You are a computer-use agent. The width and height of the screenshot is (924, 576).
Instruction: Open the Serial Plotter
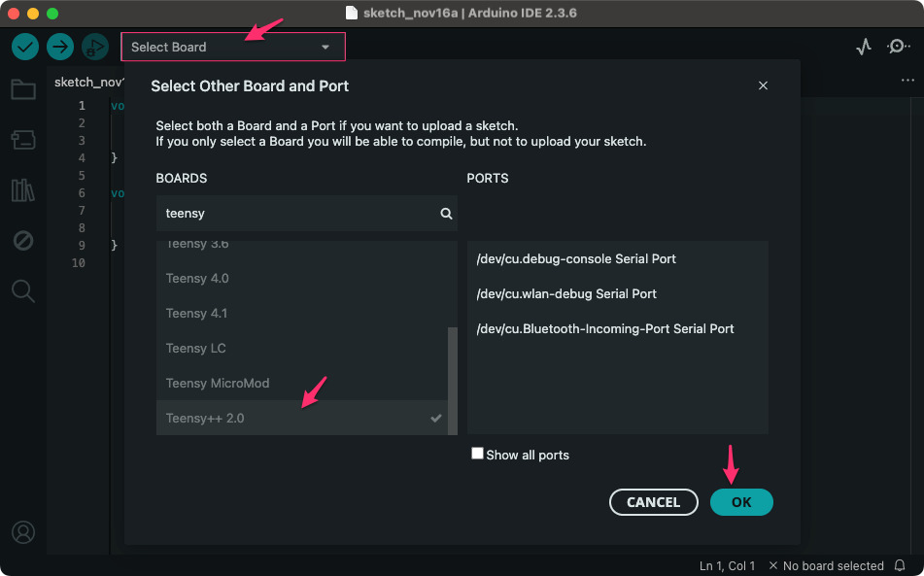tap(864, 47)
